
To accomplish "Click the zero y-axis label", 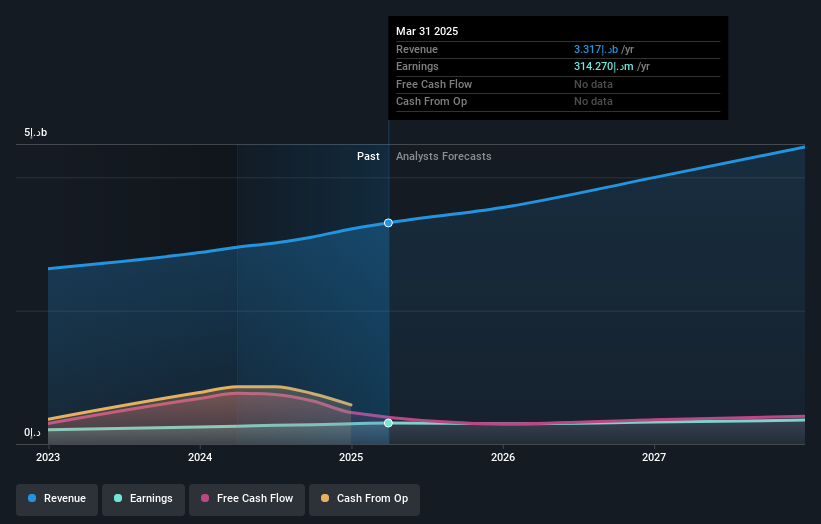I will 32,432.
